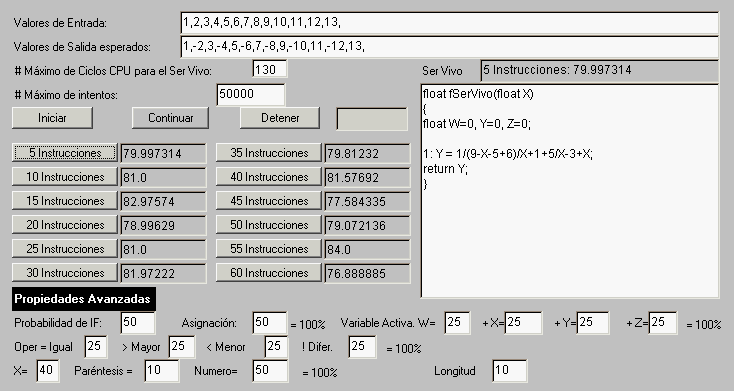Click the Propiedades Avanzadas header
The width and height of the screenshot is (734, 391).
(x=83, y=299)
